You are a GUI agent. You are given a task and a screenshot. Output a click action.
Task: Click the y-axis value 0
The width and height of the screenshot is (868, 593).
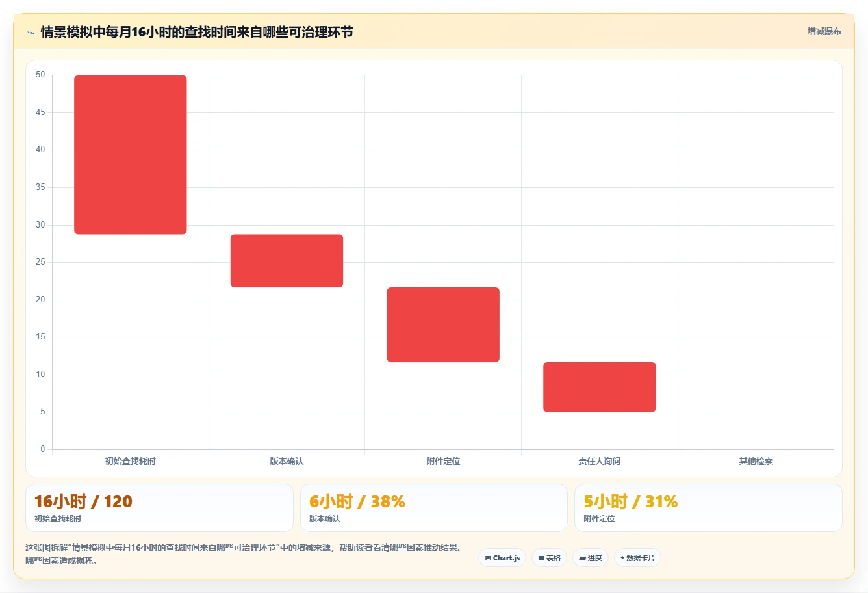43,449
